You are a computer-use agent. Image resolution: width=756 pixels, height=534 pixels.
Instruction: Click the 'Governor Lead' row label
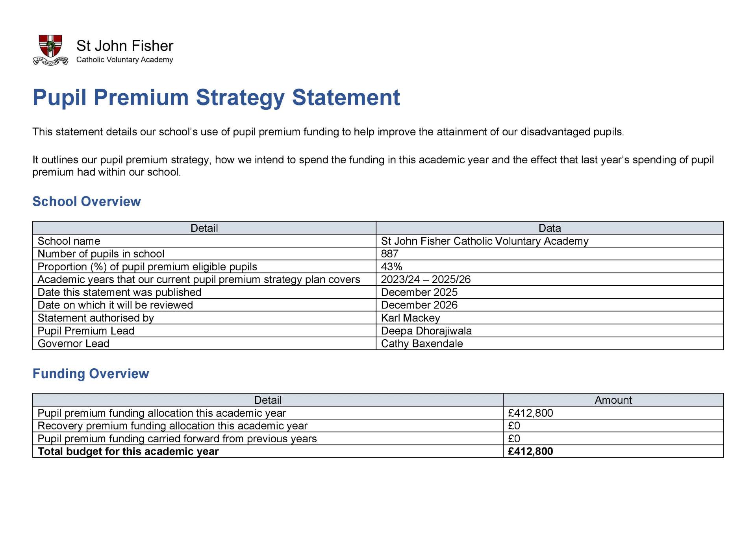coord(73,344)
